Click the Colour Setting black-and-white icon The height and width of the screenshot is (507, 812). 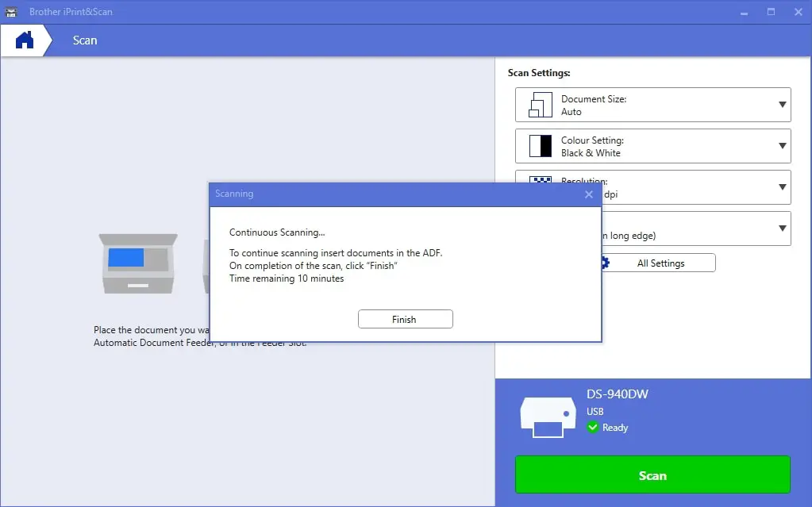click(x=540, y=146)
